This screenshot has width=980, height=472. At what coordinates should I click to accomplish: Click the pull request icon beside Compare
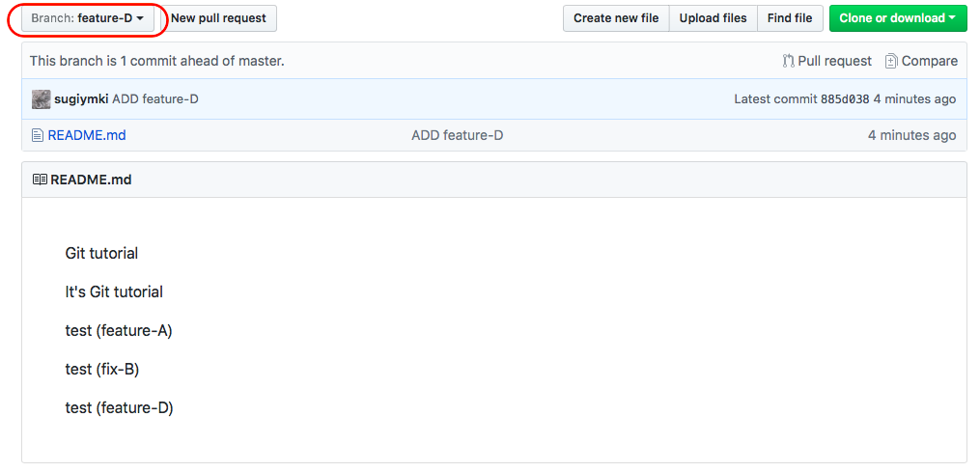(789, 61)
